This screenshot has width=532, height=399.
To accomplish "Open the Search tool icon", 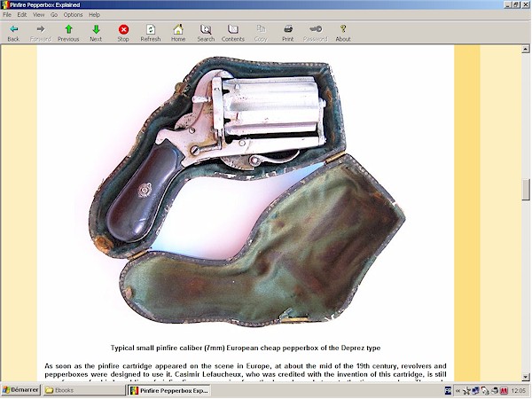I will [206, 29].
